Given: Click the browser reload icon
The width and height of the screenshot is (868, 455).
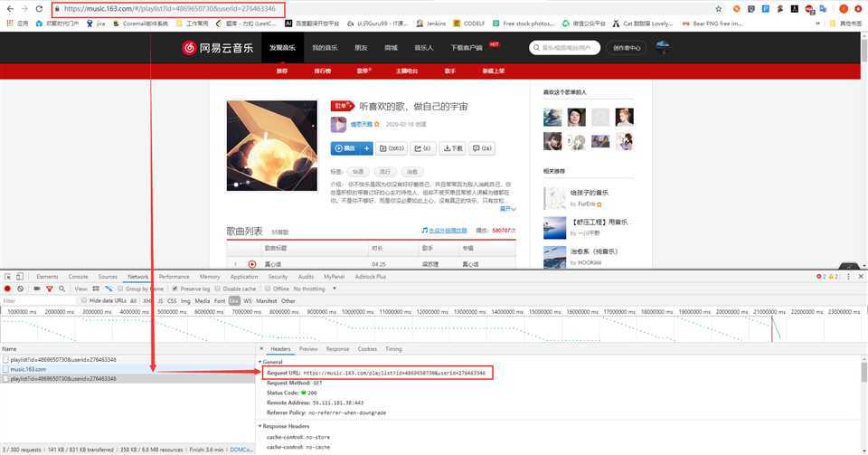Looking at the screenshot, I should click(39, 9).
